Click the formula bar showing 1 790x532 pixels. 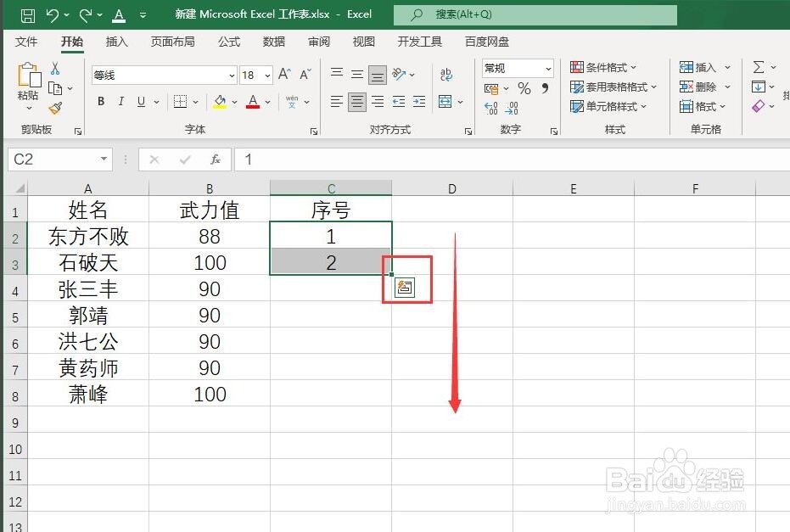pyautogui.click(x=513, y=160)
